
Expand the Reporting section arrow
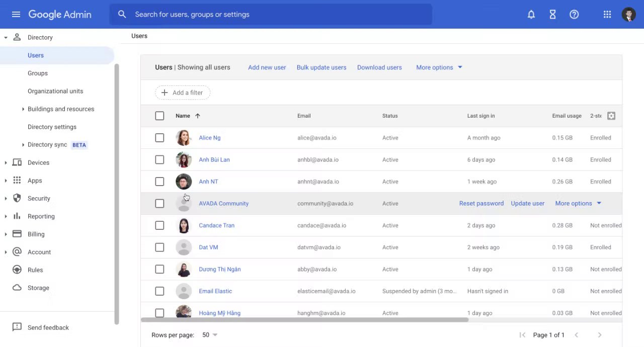coord(6,216)
